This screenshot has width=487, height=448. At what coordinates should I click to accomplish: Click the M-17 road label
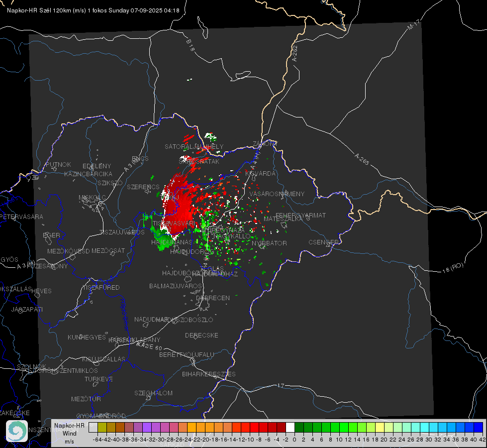[x=413, y=25]
